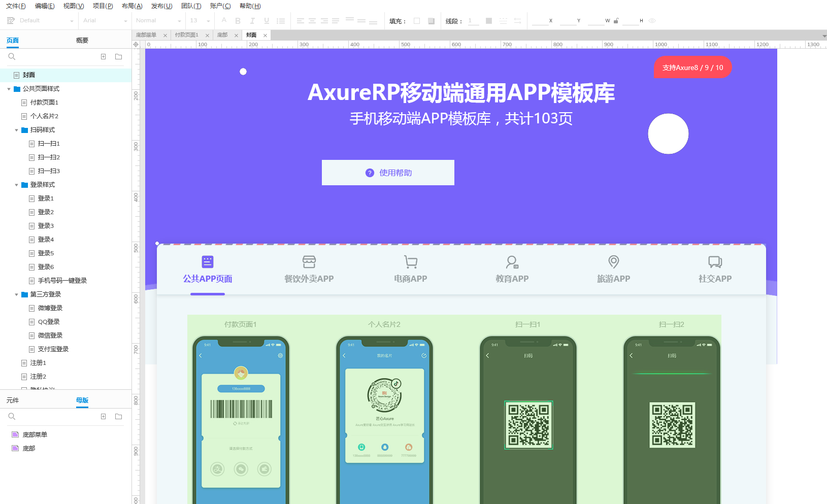Click the line color swatch

(x=489, y=21)
